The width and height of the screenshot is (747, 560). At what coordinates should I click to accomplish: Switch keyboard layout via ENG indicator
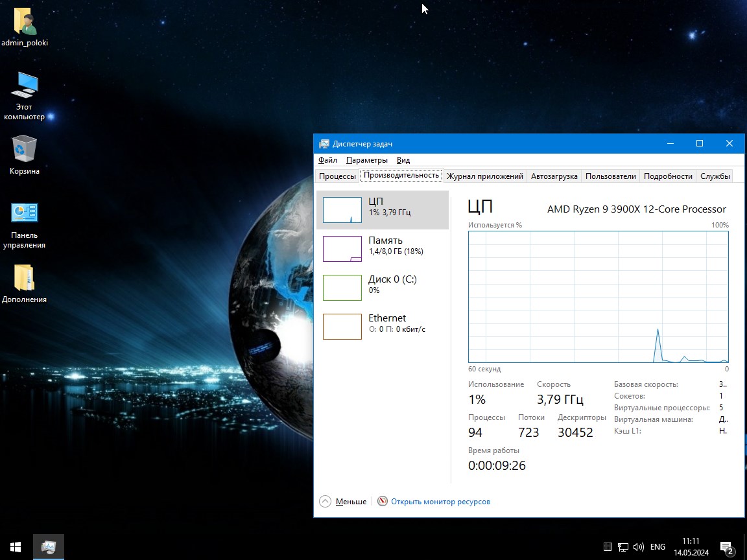(658, 546)
